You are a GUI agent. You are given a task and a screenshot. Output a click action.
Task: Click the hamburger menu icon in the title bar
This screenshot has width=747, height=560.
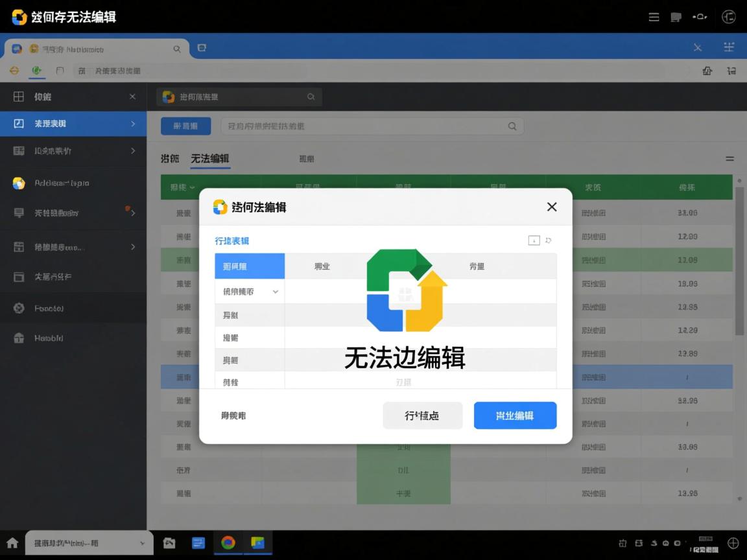(654, 17)
